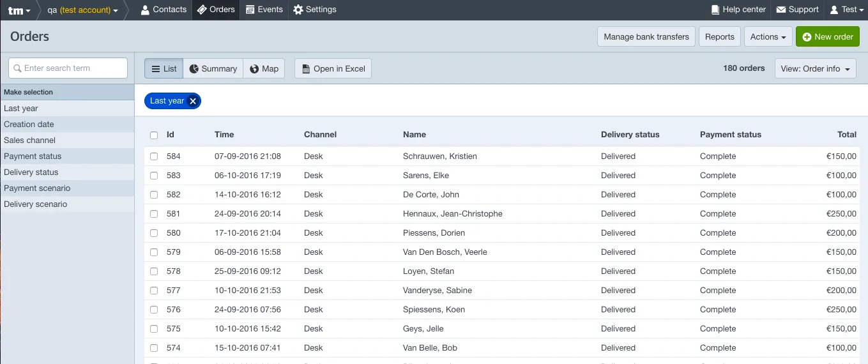This screenshot has height=364, width=868.
Task: Open order for De Corte, John
Action: coord(431,195)
